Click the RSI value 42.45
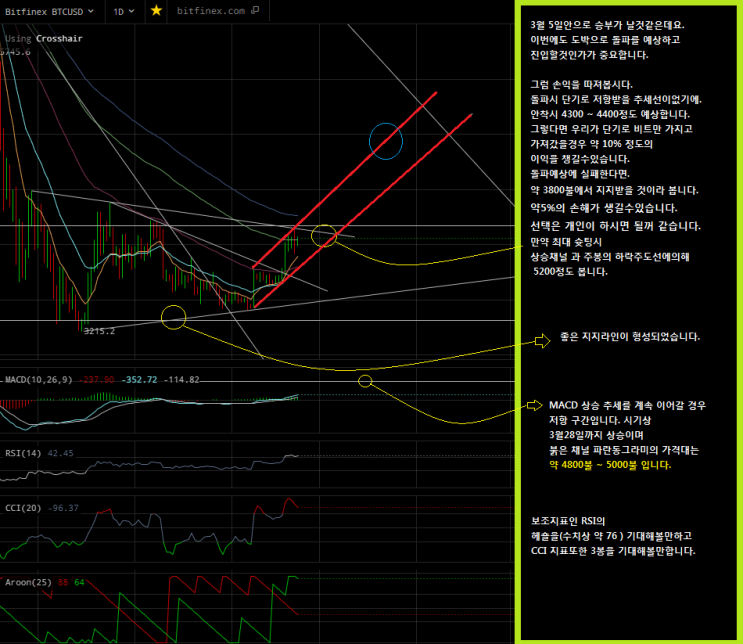The width and height of the screenshot is (743, 644). [x=61, y=453]
